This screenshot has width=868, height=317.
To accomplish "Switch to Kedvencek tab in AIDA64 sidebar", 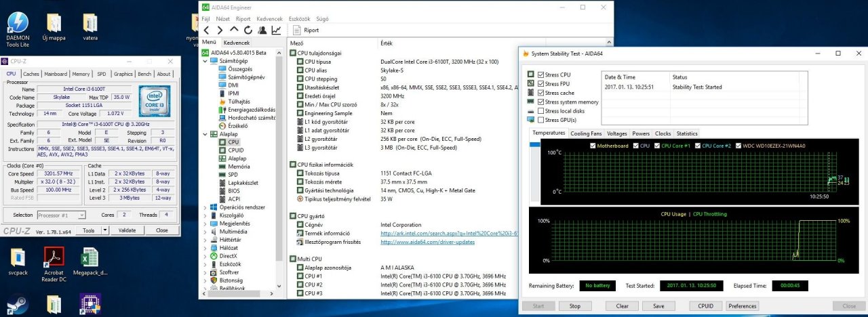I will 237,42.
